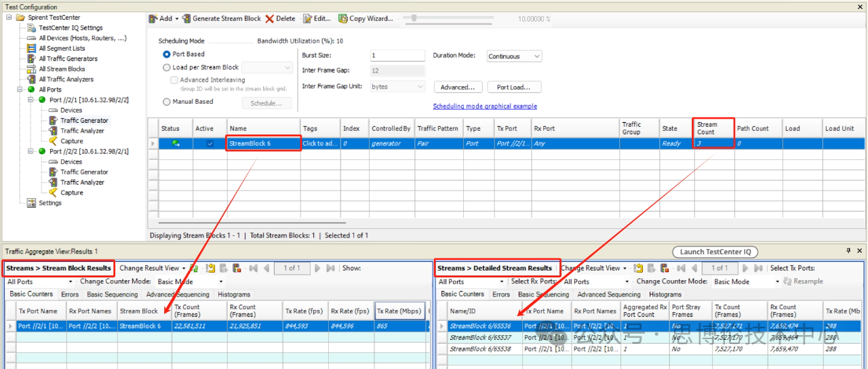Click the Edit pencil icon in toolbar
868x369 pixels.
click(308, 18)
